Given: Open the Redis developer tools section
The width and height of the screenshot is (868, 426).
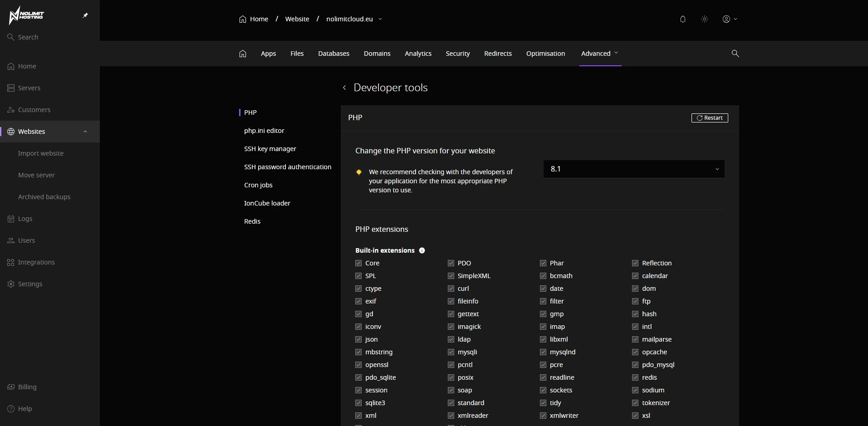Looking at the screenshot, I should [x=252, y=221].
